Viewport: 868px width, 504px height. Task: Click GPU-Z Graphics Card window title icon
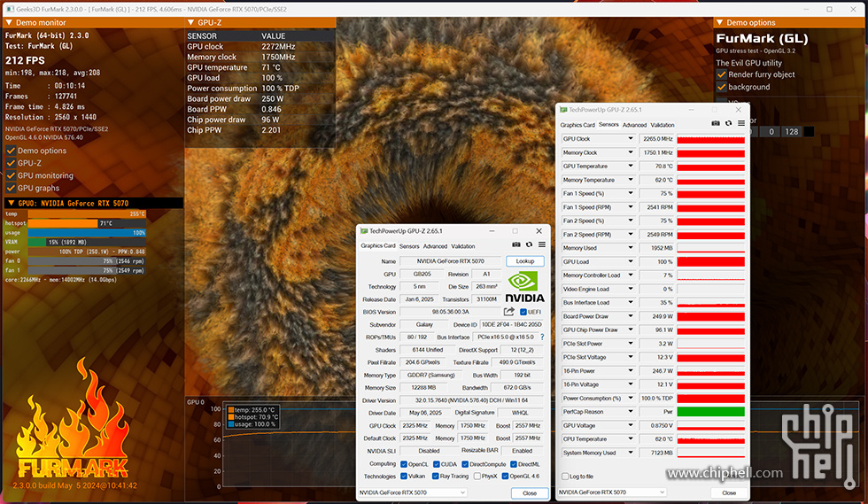click(x=364, y=231)
